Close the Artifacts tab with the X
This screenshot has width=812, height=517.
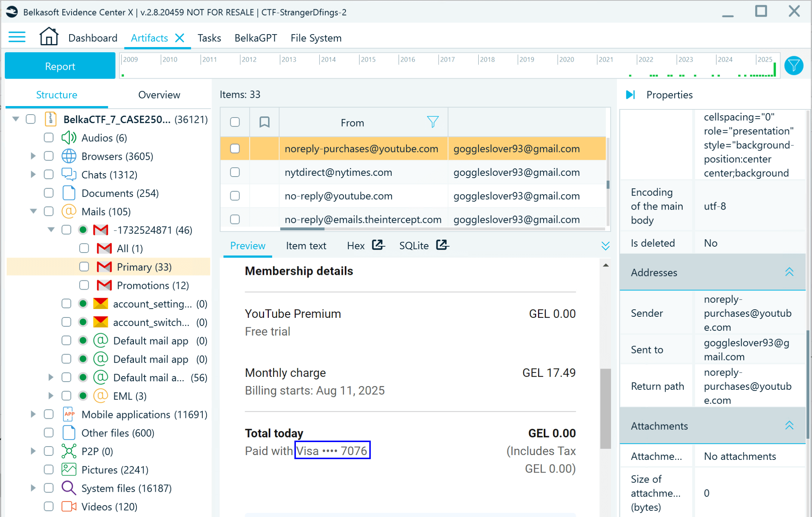(180, 38)
